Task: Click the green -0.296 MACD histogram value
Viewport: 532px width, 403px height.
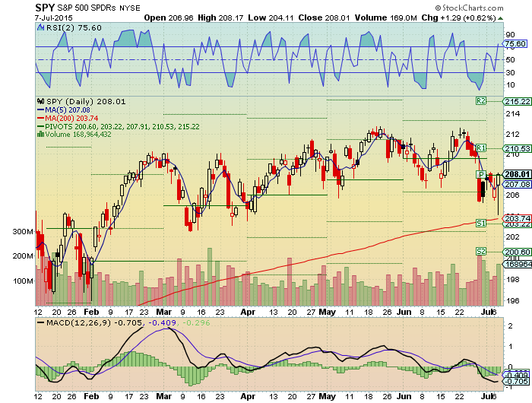Action: click(196, 323)
